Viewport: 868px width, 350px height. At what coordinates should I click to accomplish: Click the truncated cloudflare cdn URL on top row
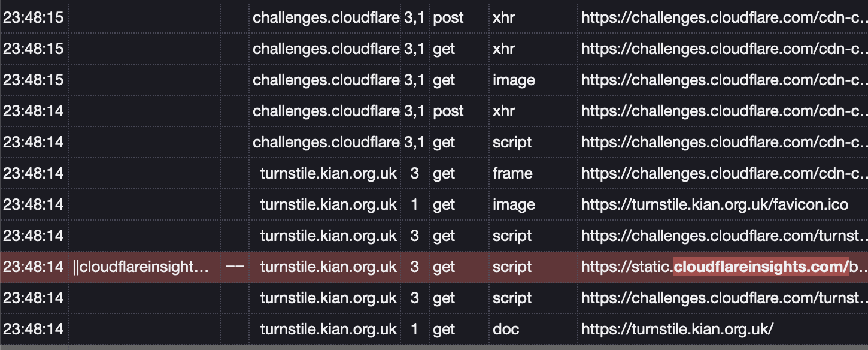pos(718,17)
